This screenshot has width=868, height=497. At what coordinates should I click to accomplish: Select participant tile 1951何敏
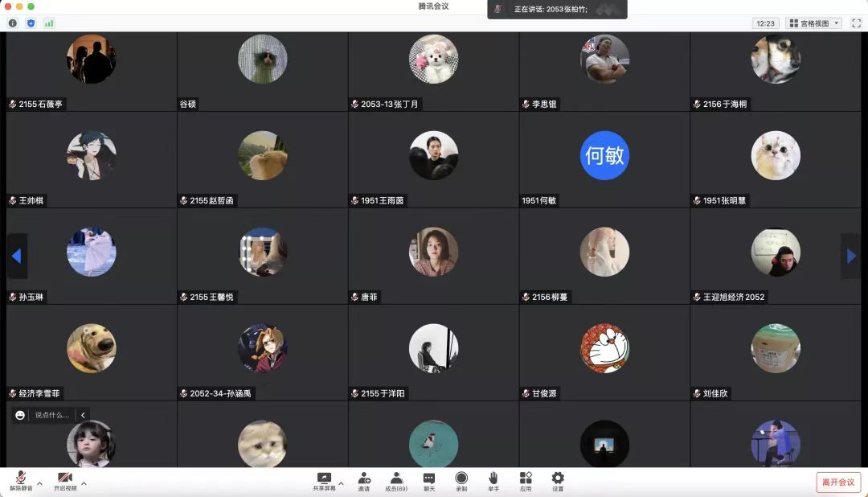coord(604,159)
